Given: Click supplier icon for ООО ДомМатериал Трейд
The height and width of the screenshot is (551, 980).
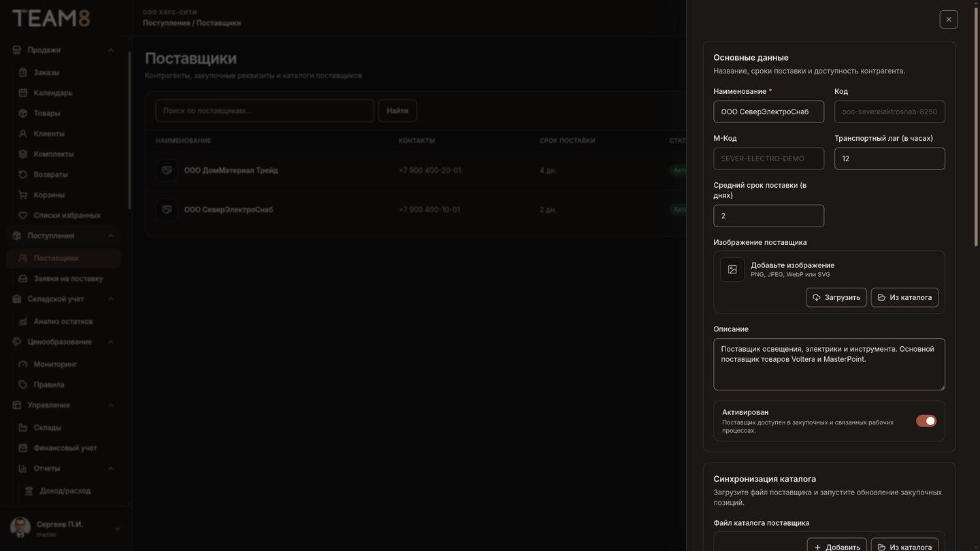Looking at the screenshot, I should [x=167, y=170].
